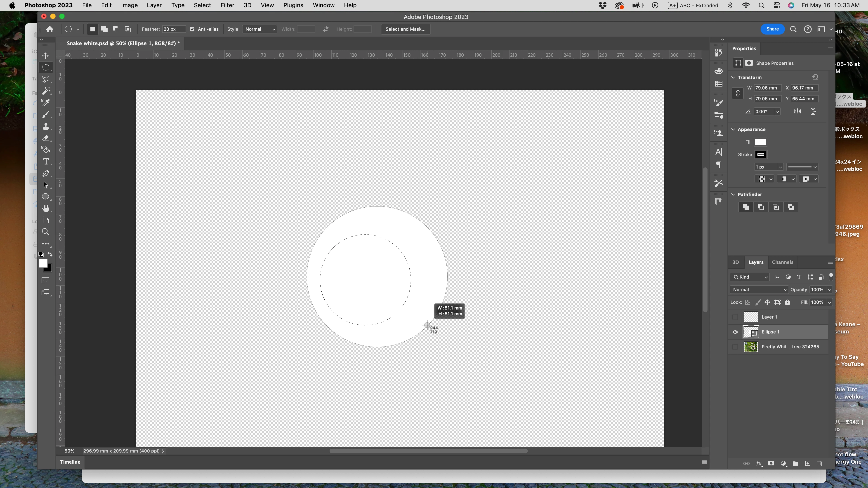Click the Select and Mask button
Viewport: 868px width, 488px height.
[x=405, y=29]
